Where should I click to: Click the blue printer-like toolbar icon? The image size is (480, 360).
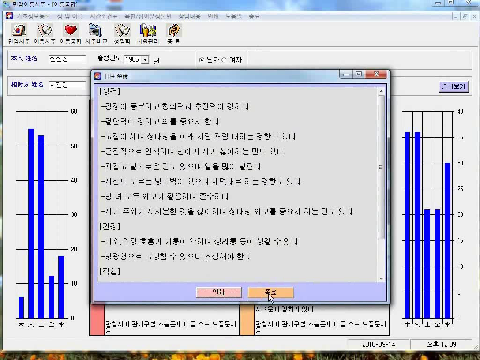coord(96,31)
